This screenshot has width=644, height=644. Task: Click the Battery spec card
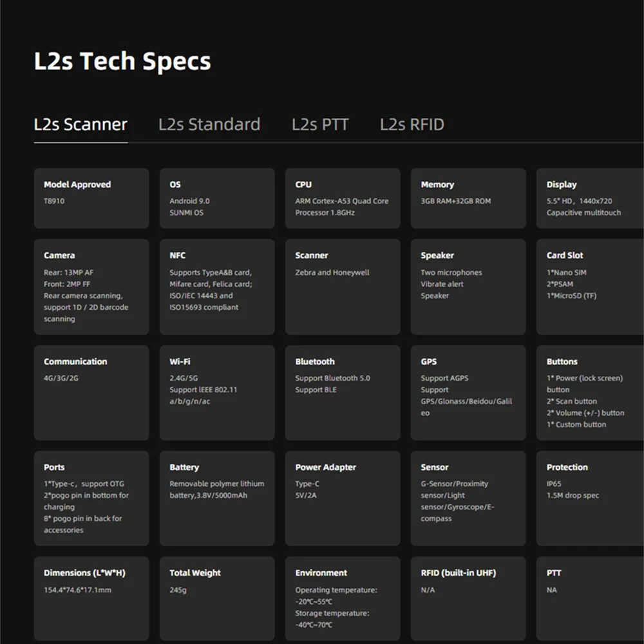point(217,498)
